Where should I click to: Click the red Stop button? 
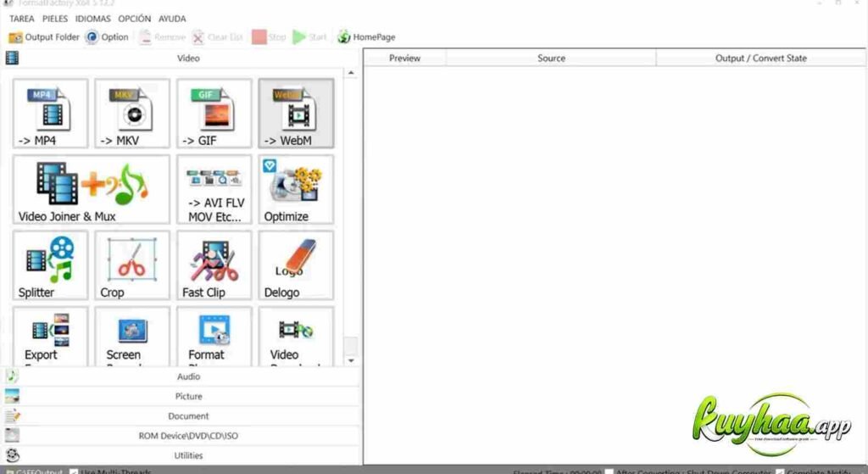point(269,37)
